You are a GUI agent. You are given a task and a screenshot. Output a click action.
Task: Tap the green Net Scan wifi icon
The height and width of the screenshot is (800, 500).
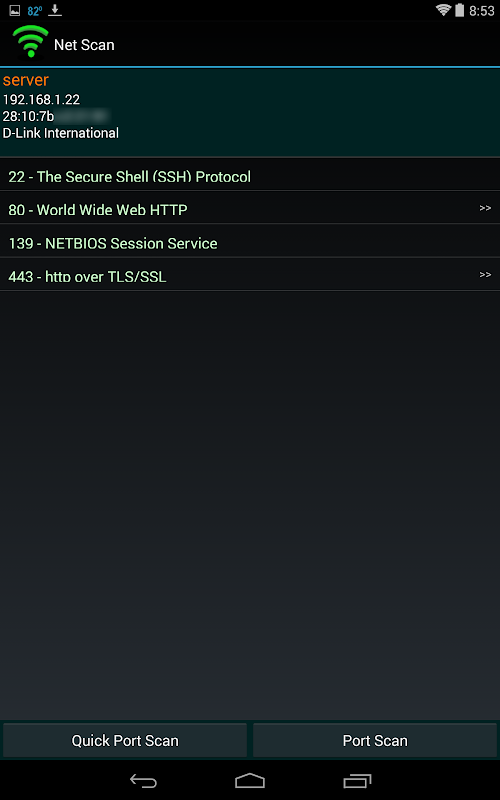click(x=30, y=42)
